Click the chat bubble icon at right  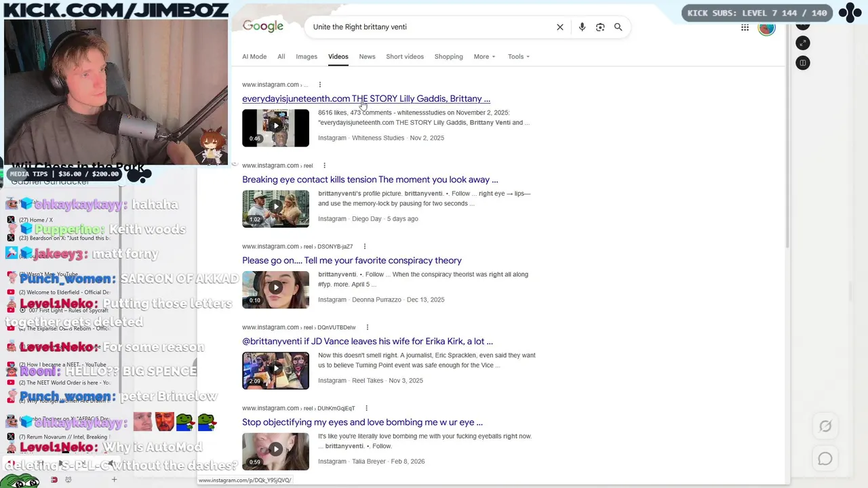click(825, 459)
